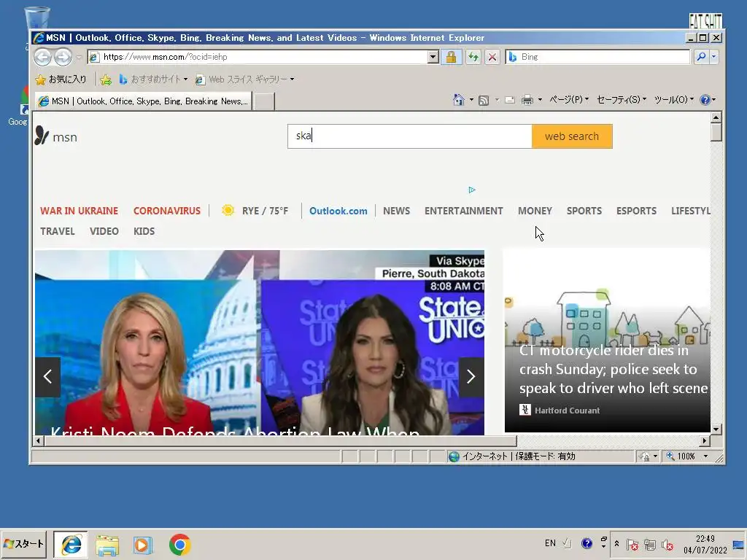Open the ページ(P) menu
This screenshot has height=560, width=747.
tap(569, 99)
